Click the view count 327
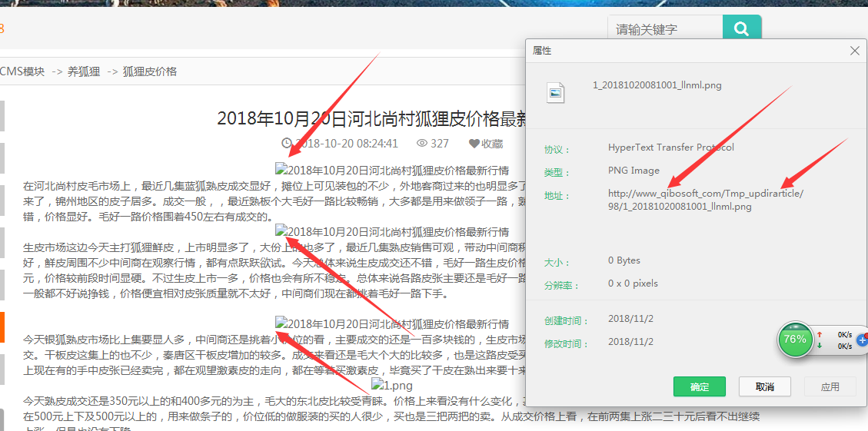 [x=440, y=144]
